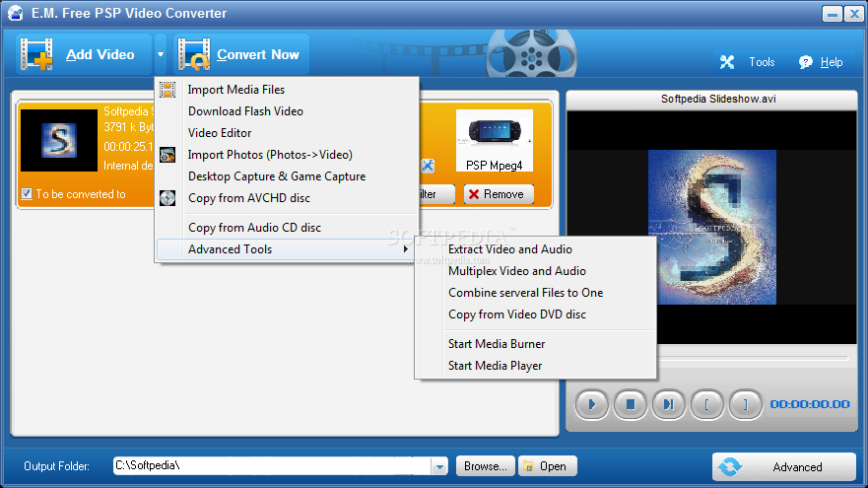This screenshot has width=868, height=488.
Task: Open the Tools menu label
Action: tap(762, 62)
